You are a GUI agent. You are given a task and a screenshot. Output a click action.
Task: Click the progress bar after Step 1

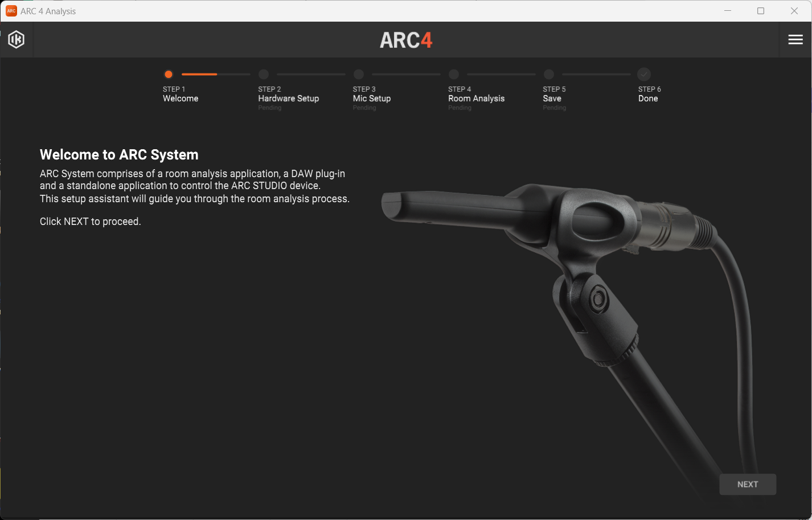[216, 74]
